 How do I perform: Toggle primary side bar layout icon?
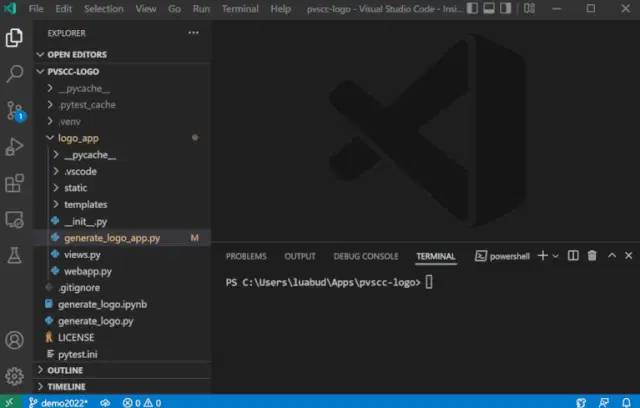472,8
